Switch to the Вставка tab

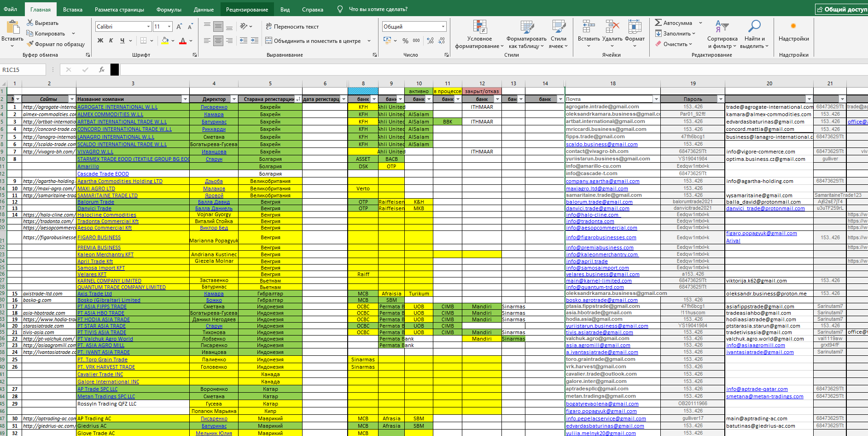pyautogui.click(x=73, y=9)
